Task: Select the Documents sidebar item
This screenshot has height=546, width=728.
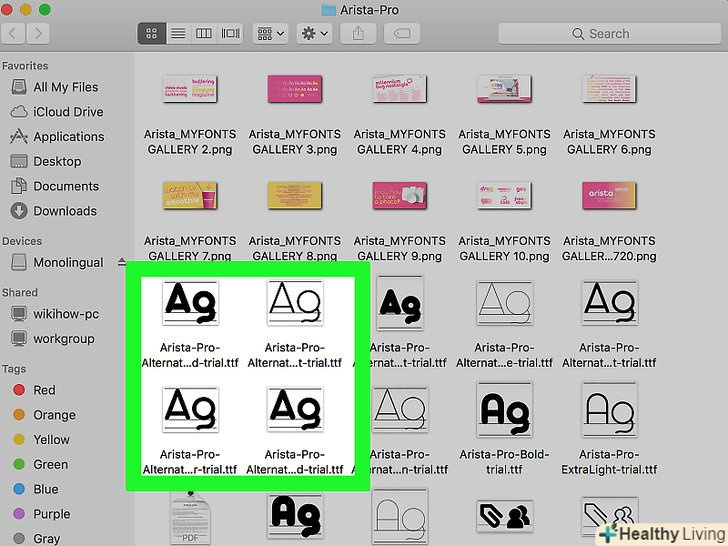Action: [x=66, y=186]
